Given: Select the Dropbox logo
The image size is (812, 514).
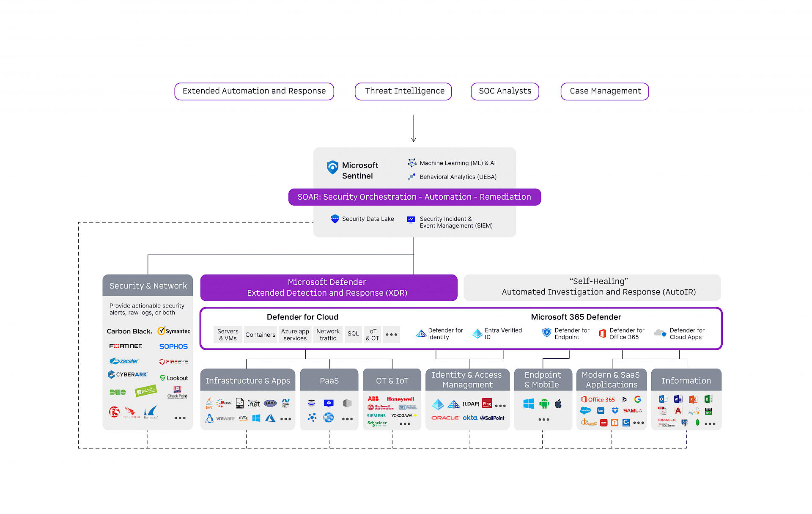Looking at the screenshot, I should 615,411.
